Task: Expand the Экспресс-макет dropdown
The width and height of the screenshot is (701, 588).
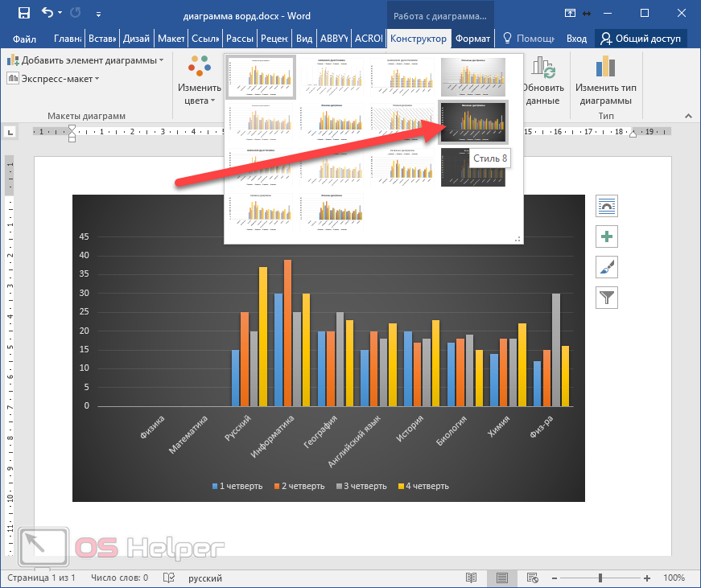Action: coord(53,78)
